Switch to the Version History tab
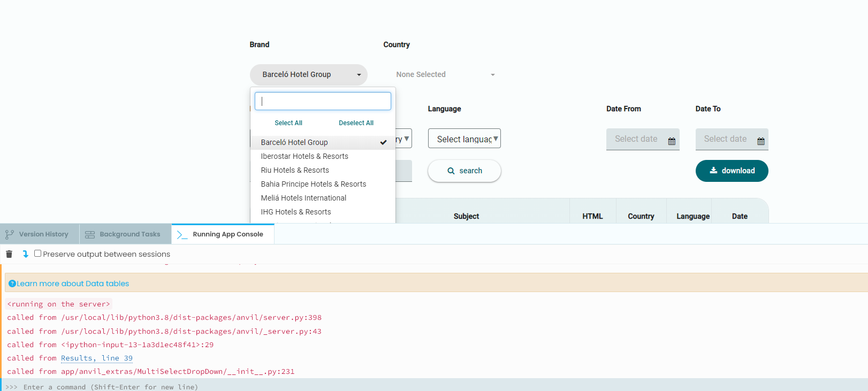Viewport: 868px width, 391px height. [x=40, y=234]
